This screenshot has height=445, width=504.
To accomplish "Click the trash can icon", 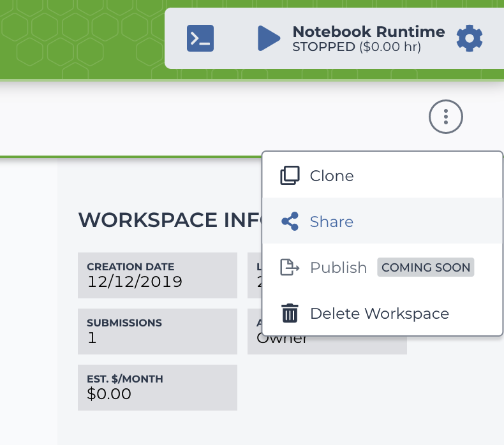I will pyautogui.click(x=290, y=313).
